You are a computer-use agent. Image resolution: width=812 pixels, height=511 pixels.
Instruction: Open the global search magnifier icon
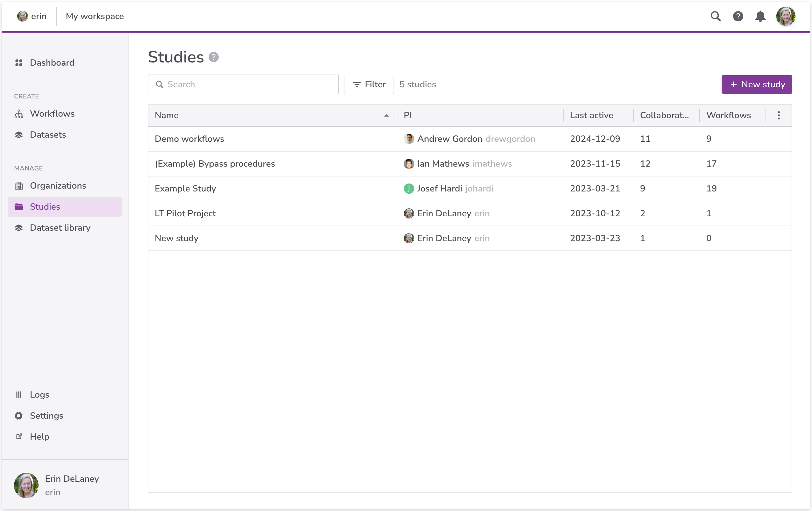[x=715, y=16]
